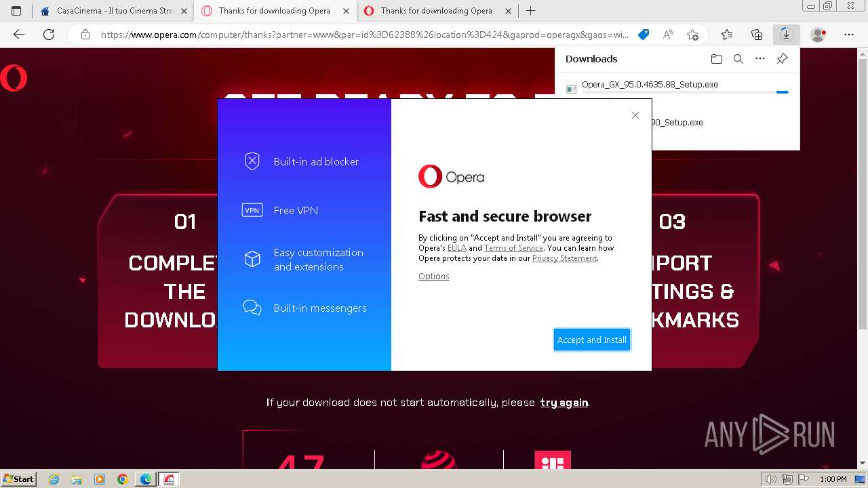Open the Terms of Service link
Screen dimensions: 868x488
(513, 248)
